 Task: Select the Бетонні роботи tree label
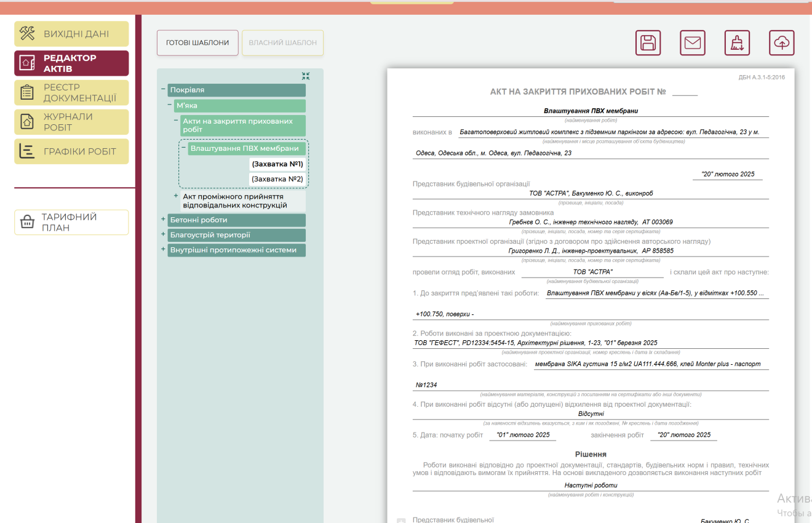(236, 220)
